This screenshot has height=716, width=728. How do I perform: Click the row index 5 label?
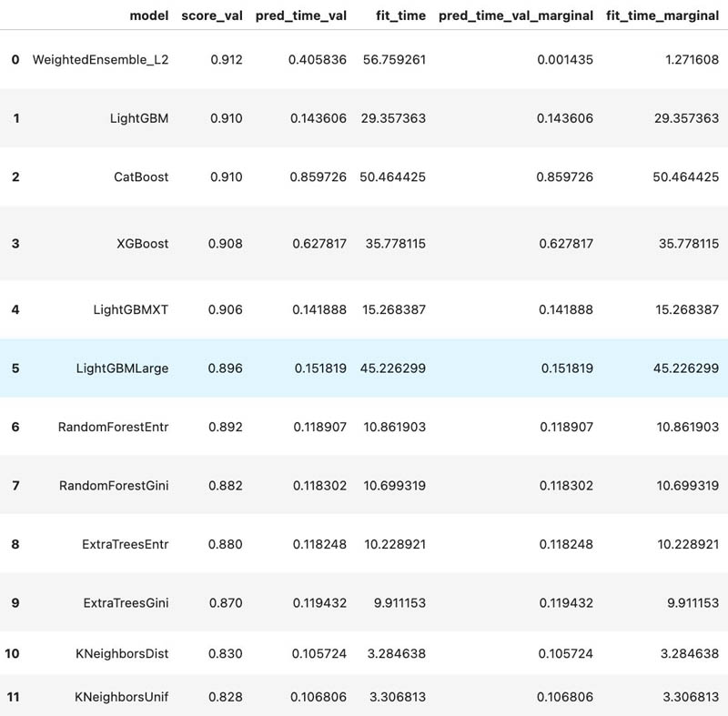15,368
